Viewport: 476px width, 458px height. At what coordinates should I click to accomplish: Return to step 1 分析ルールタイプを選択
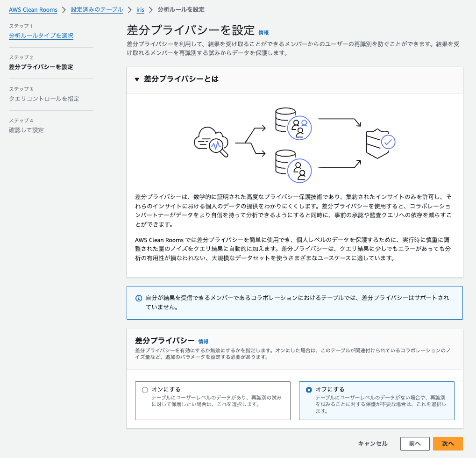point(41,36)
